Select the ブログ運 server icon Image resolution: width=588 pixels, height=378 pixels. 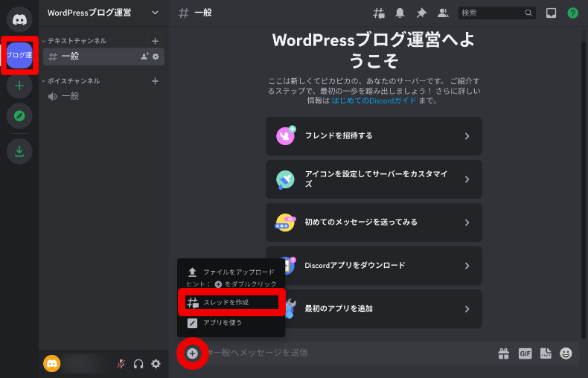click(19, 55)
